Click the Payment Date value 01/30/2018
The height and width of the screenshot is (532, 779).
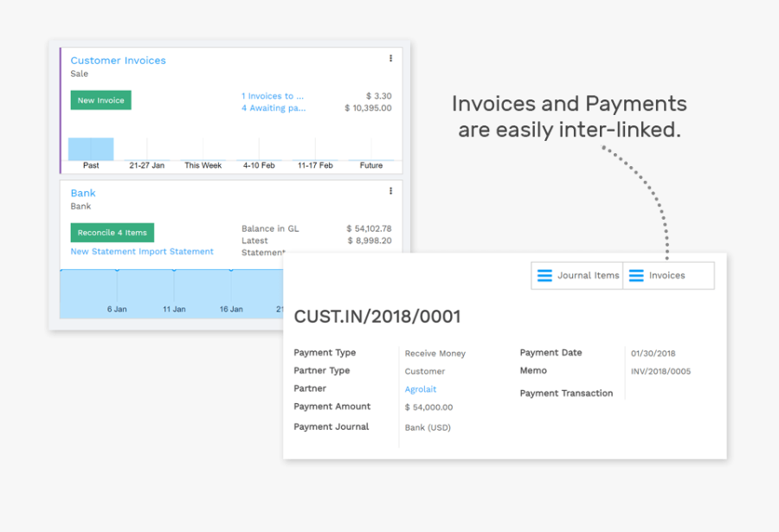point(653,354)
